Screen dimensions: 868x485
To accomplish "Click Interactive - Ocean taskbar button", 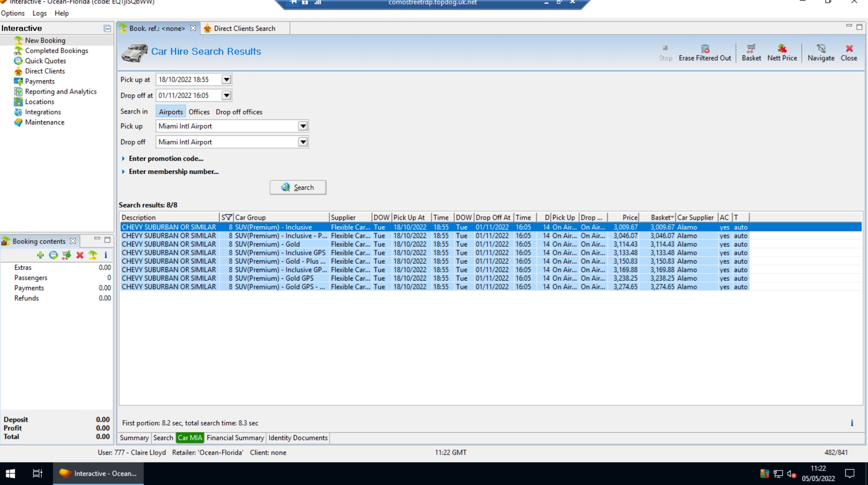I will pos(99,474).
